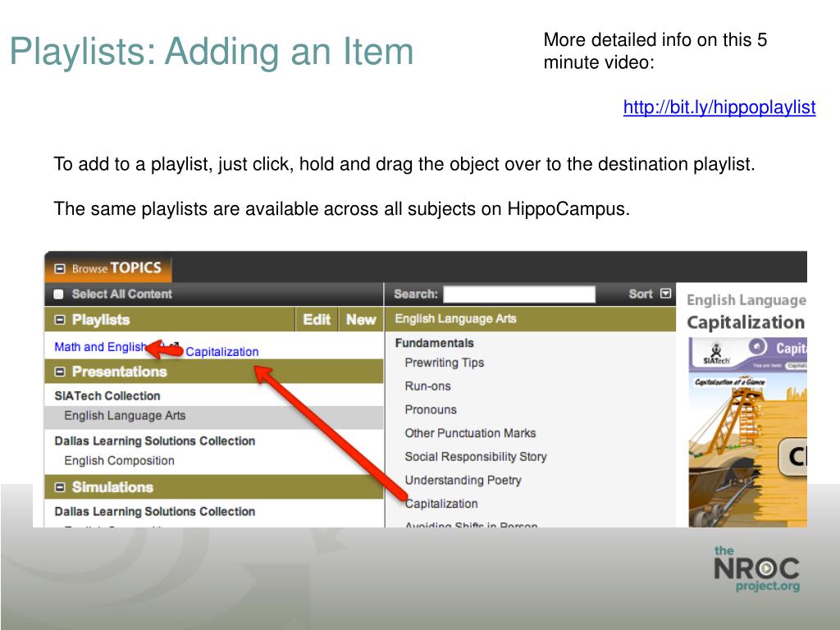The width and height of the screenshot is (840, 630).
Task: Open Other Punctuation Marks topic
Action: pyautogui.click(x=470, y=433)
